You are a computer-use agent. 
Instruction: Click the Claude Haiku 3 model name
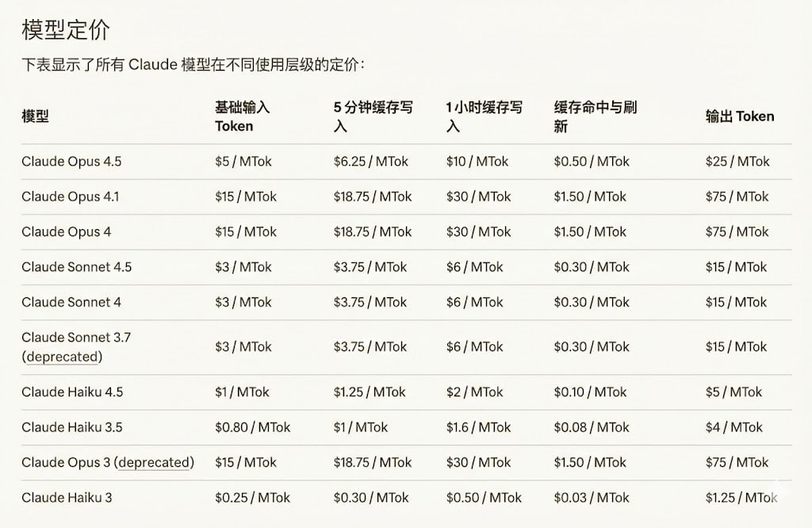tap(67, 498)
